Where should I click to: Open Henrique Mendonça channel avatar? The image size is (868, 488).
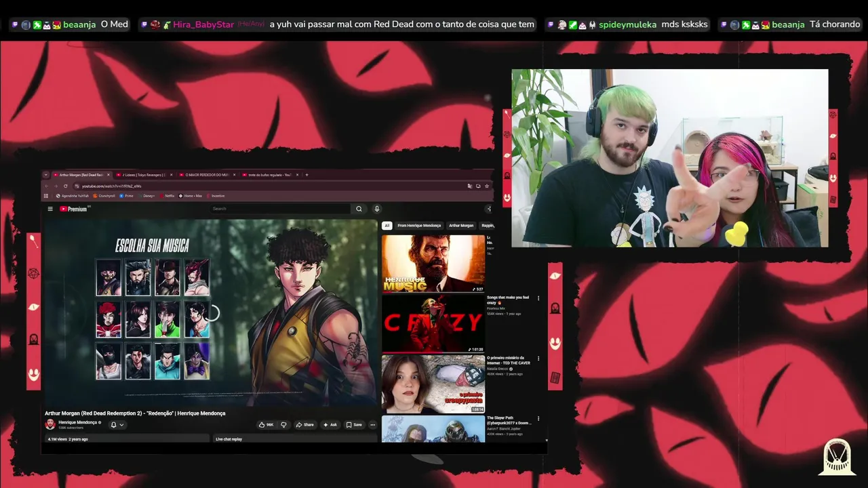point(50,424)
